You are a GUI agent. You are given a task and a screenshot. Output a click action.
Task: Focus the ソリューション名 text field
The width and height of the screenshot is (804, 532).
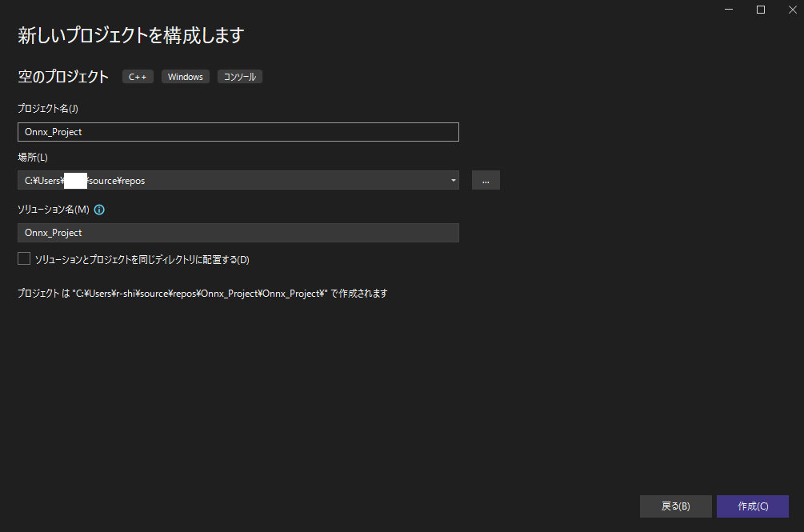tap(238, 232)
